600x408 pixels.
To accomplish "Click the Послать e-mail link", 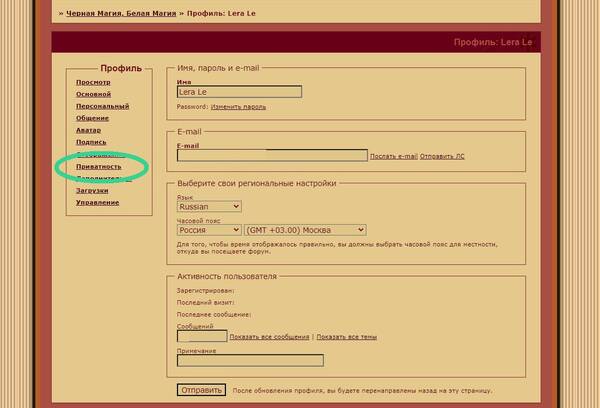I will 393,156.
